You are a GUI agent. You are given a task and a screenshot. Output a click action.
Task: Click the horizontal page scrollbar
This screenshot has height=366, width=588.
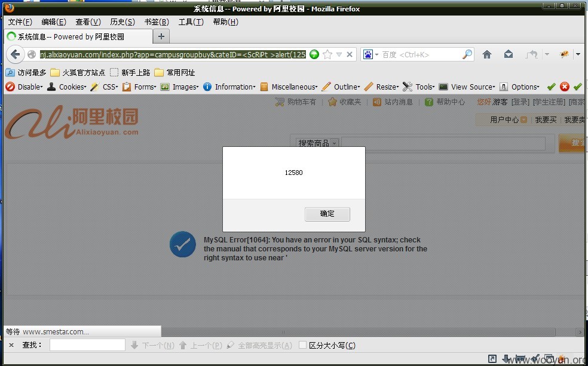pos(358,332)
